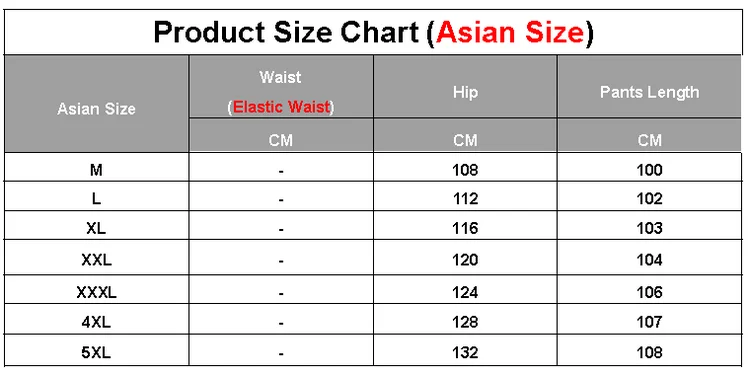This screenshot has height=377, width=750.
Task: Select hip value 124 in XXXL row
Action: click(x=465, y=292)
